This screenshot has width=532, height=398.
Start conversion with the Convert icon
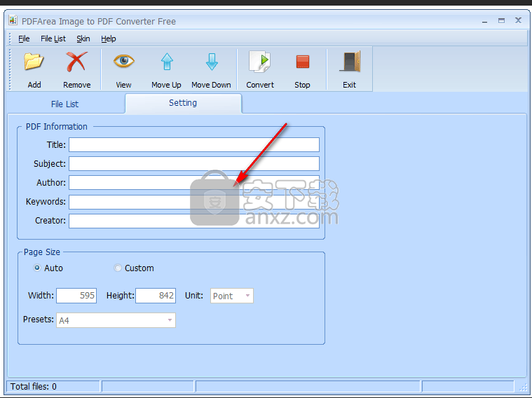click(260, 62)
